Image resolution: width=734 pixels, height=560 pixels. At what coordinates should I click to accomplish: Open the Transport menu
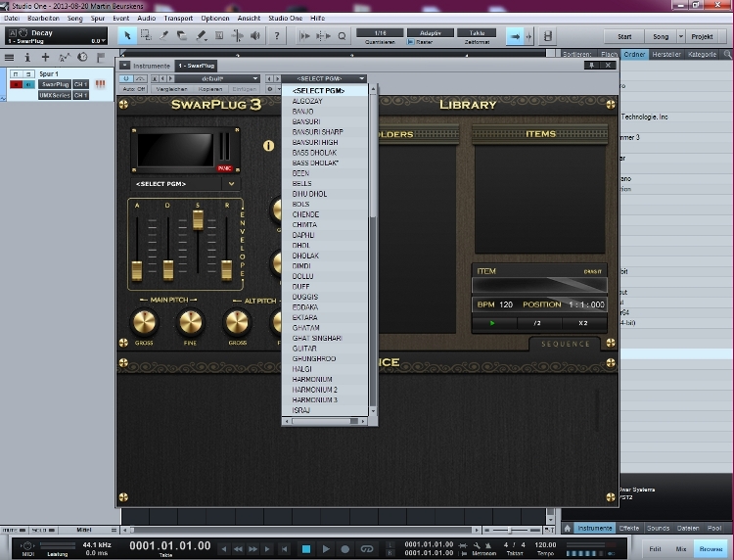tap(178, 19)
